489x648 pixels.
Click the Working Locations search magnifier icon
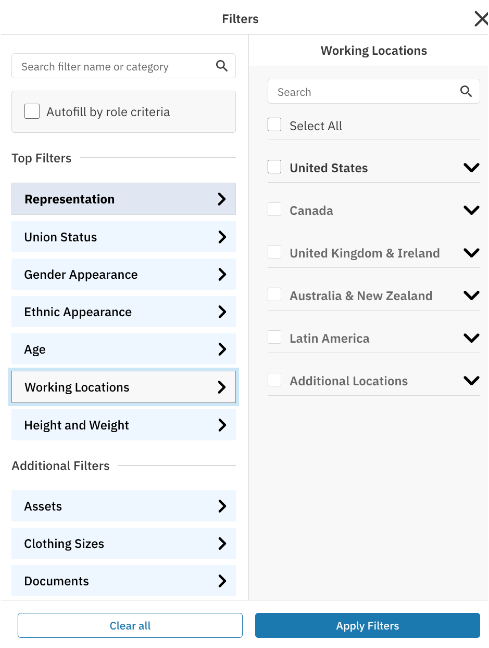[x=466, y=91]
